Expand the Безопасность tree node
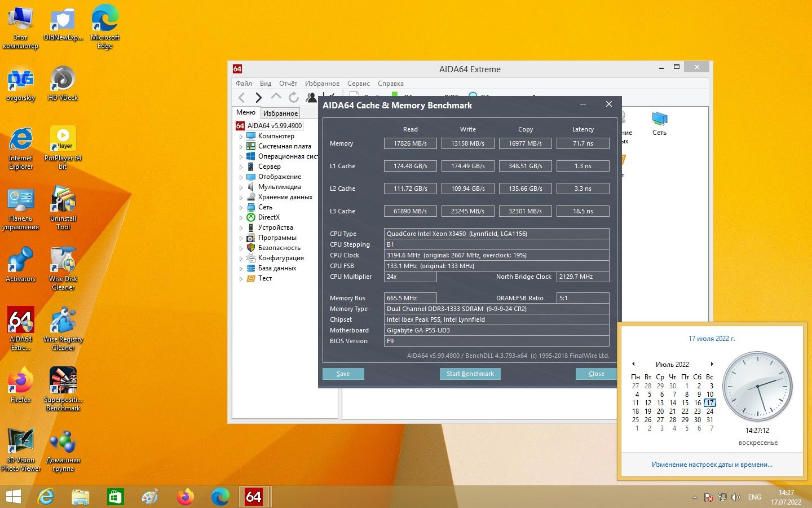This screenshot has width=812, height=508. click(x=241, y=248)
